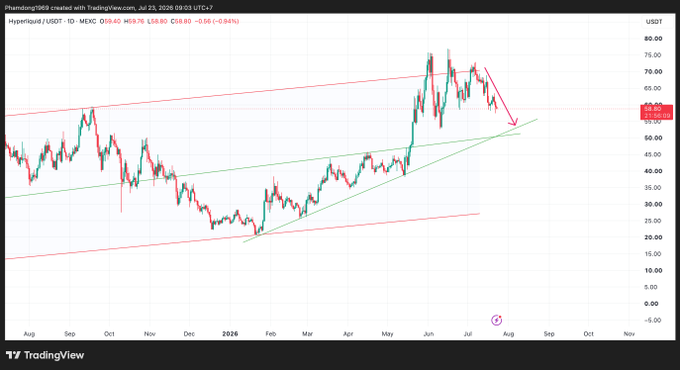The height and width of the screenshot is (370, 680).
Task: Click the first Sep label on time axis
Action: (69, 334)
